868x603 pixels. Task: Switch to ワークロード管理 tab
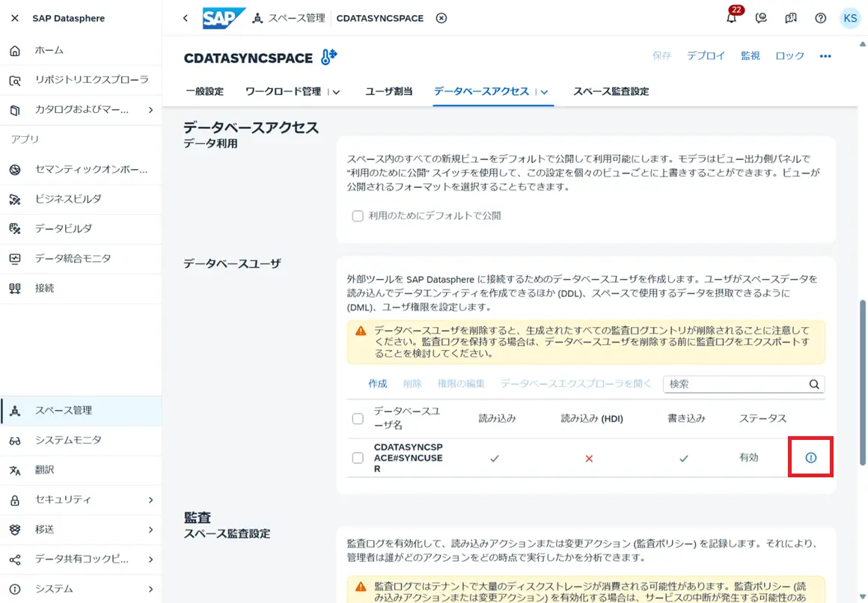pyautogui.click(x=283, y=91)
